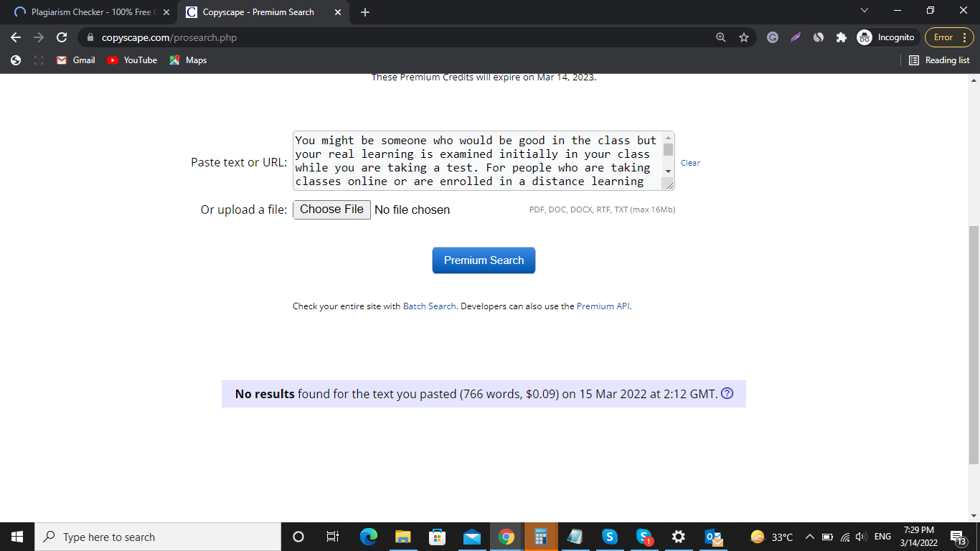Open the Reading list
The width and height of the screenshot is (980, 551).
click(939, 60)
